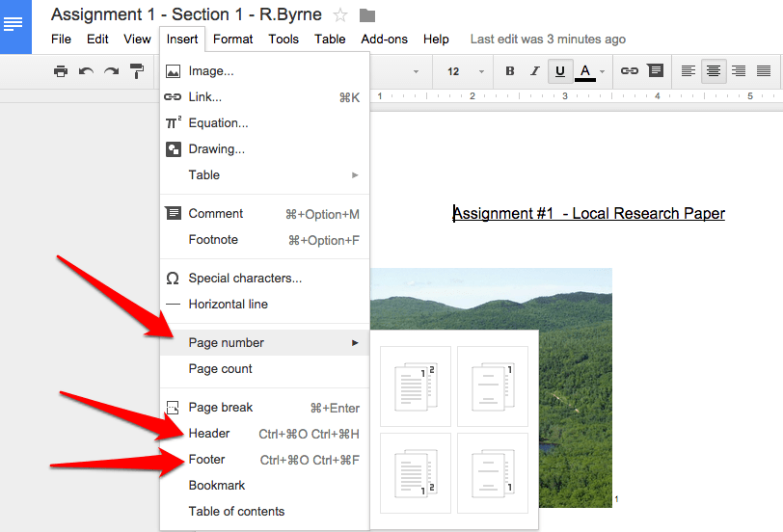
Task: Click the toolbar insert link icon
Action: pyautogui.click(x=629, y=71)
